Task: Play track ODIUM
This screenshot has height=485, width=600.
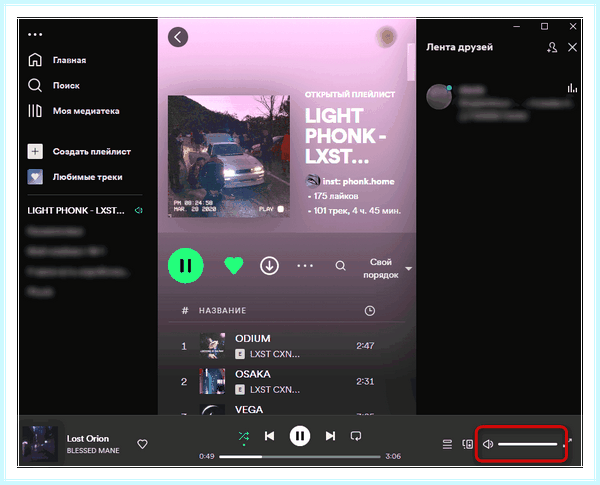Action: 253,338
